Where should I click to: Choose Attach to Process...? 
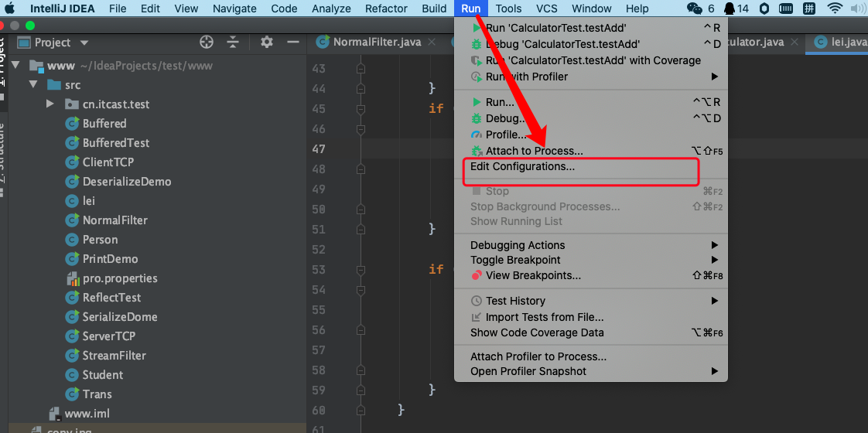(591, 151)
